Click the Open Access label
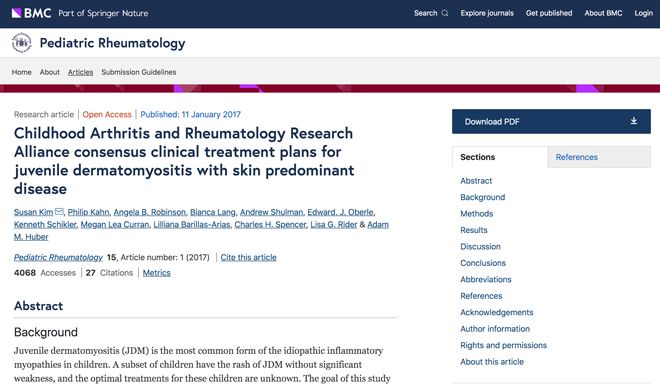The height and width of the screenshot is (384, 660). click(107, 115)
